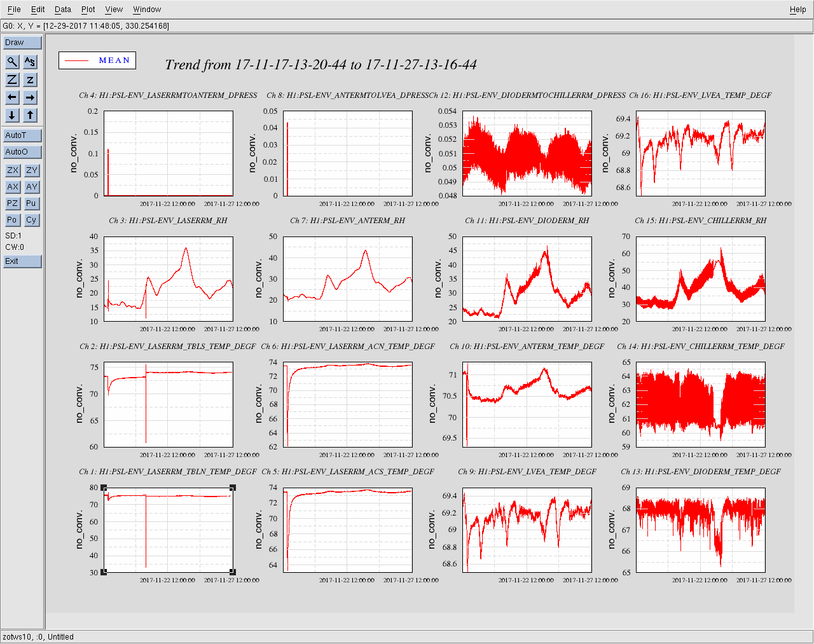Click the Draw button
814x644 pixels.
point(22,43)
